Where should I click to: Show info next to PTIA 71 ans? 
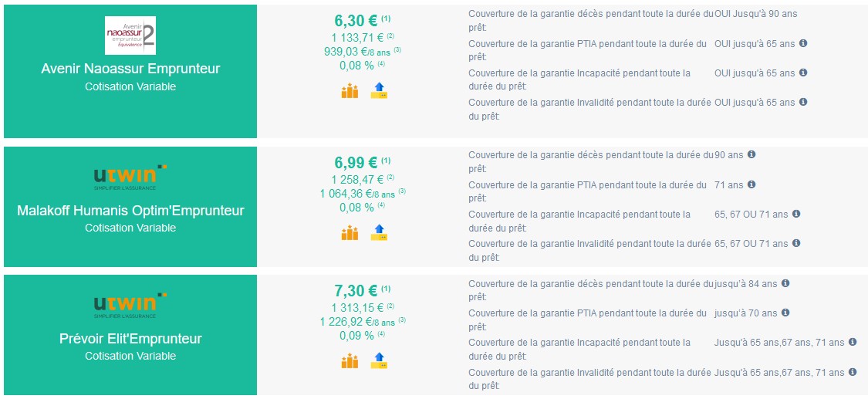pyautogui.click(x=751, y=184)
